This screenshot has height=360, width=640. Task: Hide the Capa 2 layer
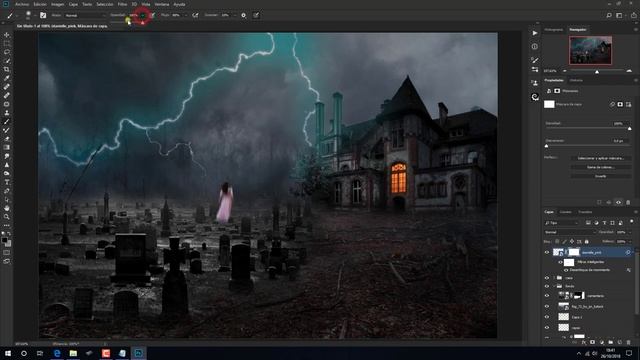tap(547, 317)
